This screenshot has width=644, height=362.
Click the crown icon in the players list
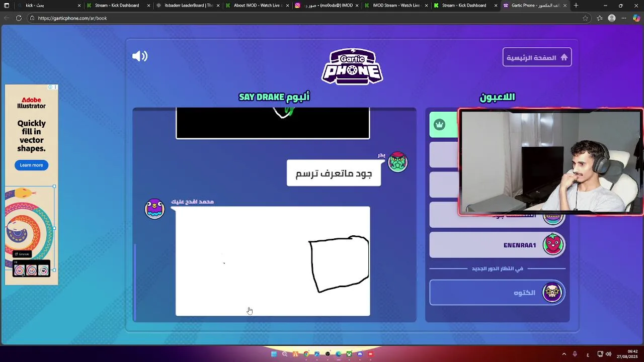pyautogui.click(x=440, y=125)
